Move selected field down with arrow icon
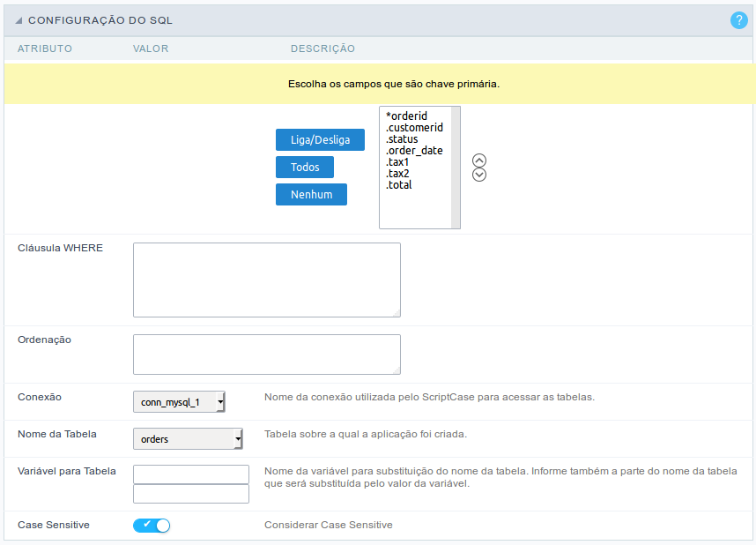 (478, 175)
